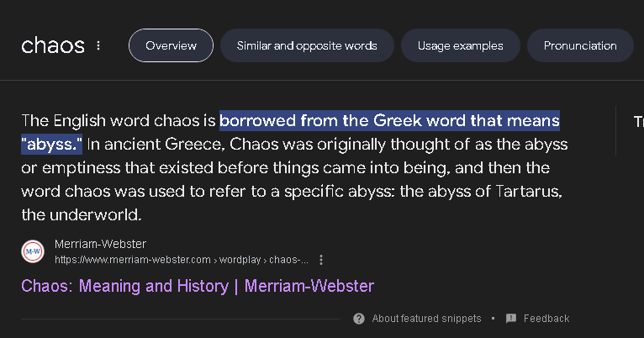The height and width of the screenshot is (338, 644).
Task: Open Chaos: Meaning and History result link
Action: pyautogui.click(x=198, y=286)
